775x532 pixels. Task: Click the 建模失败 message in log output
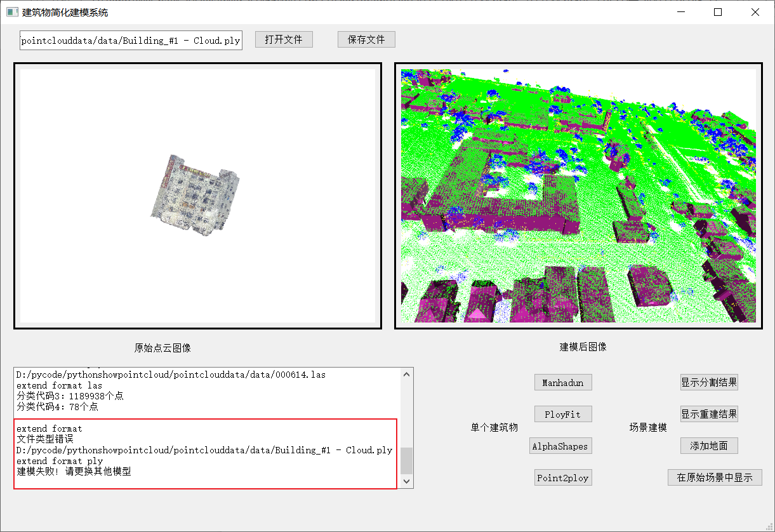(74, 471)
